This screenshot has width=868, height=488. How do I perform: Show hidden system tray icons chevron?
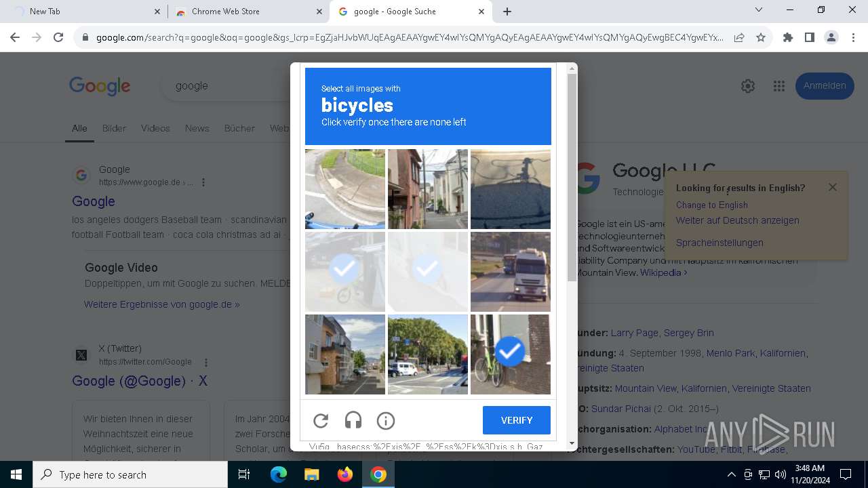point(731,474)
